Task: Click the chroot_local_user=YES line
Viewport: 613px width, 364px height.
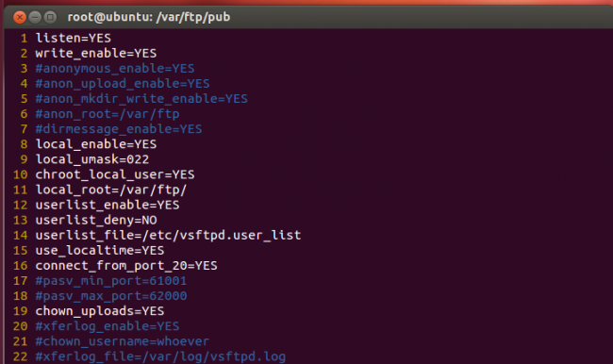Action: [115, 174]
